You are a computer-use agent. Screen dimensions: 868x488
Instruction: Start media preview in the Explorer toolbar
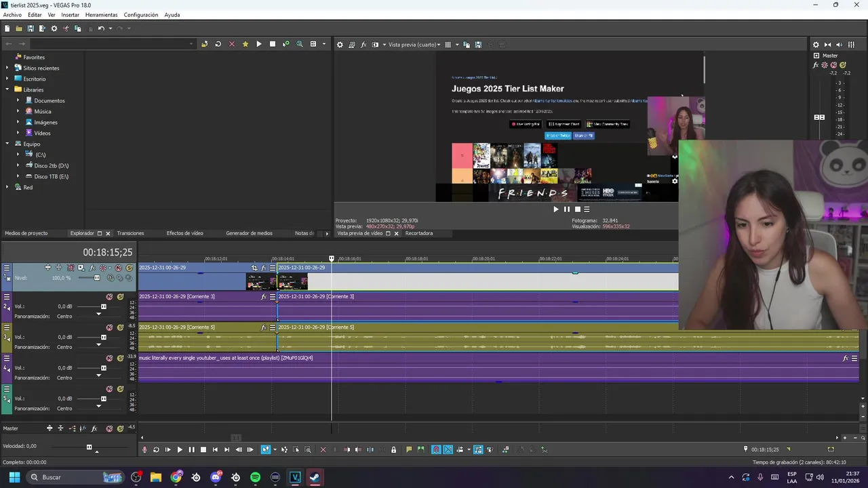258,44
